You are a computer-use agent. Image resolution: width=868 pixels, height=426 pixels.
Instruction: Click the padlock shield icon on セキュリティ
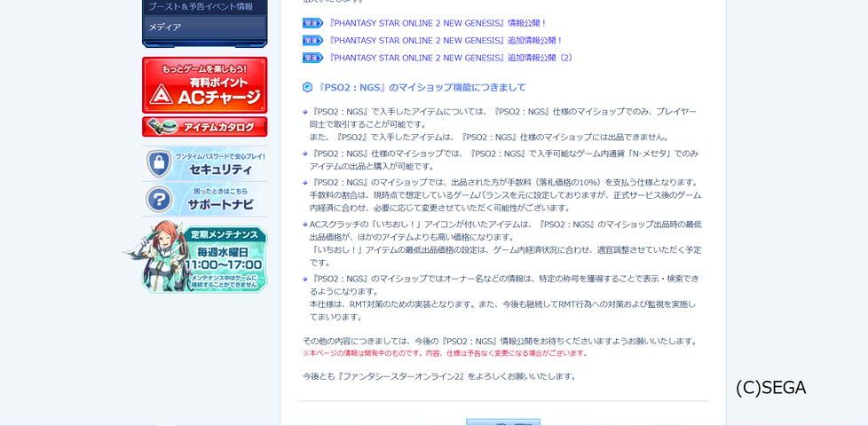pyautogui.click(x=159, y=164)
